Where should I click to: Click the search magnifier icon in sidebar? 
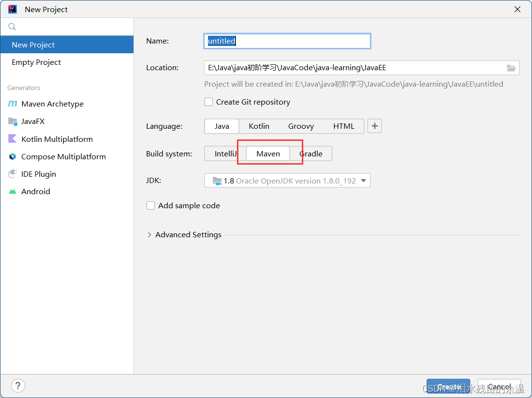[x=12, y=27]
